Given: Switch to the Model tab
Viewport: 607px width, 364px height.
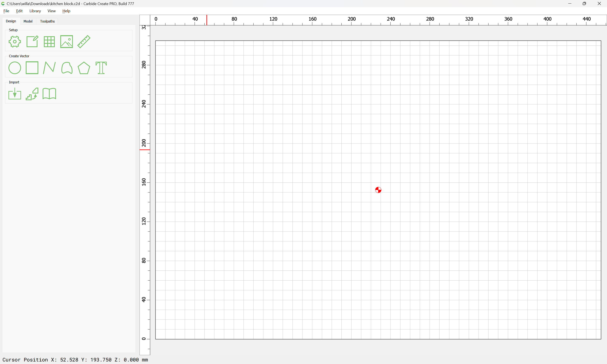Looking at the screenshot, I should [x=28, y=21].
